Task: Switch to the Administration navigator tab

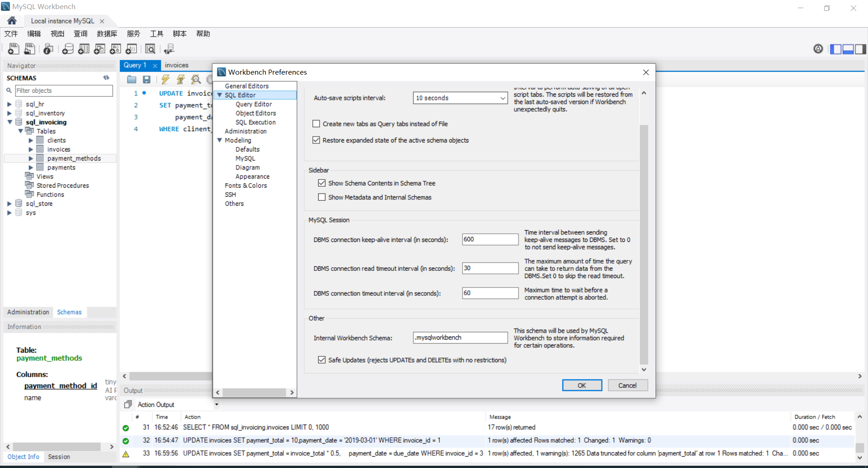Action: (x=28, y=312)
